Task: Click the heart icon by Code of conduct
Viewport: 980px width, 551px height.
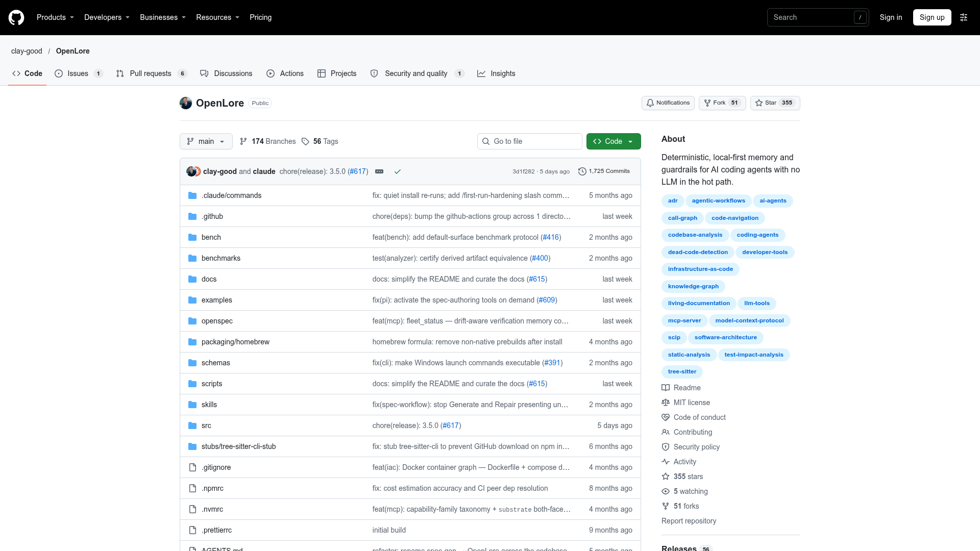Action: pos(666,417)
